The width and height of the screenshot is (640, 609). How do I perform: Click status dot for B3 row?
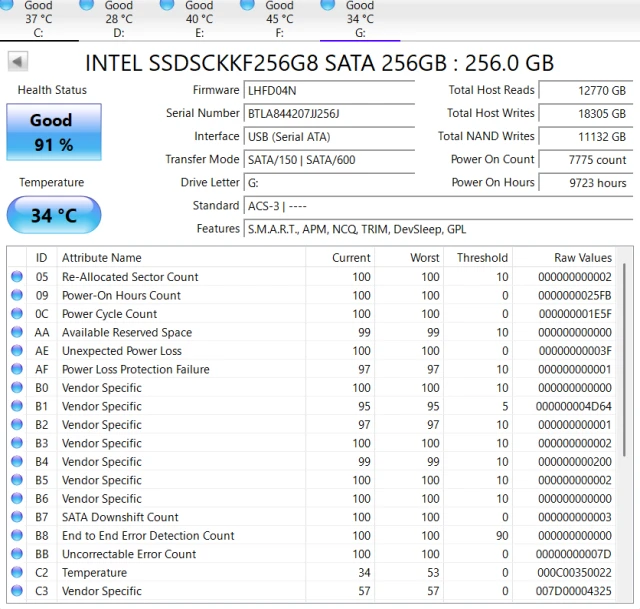point(17,442)
